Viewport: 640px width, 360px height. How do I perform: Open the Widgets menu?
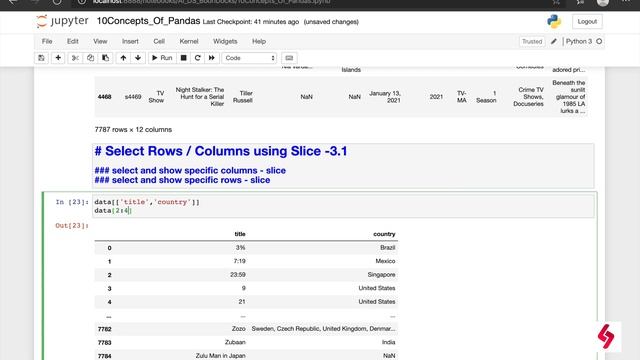pyautogui.click(x=225, y=41)
